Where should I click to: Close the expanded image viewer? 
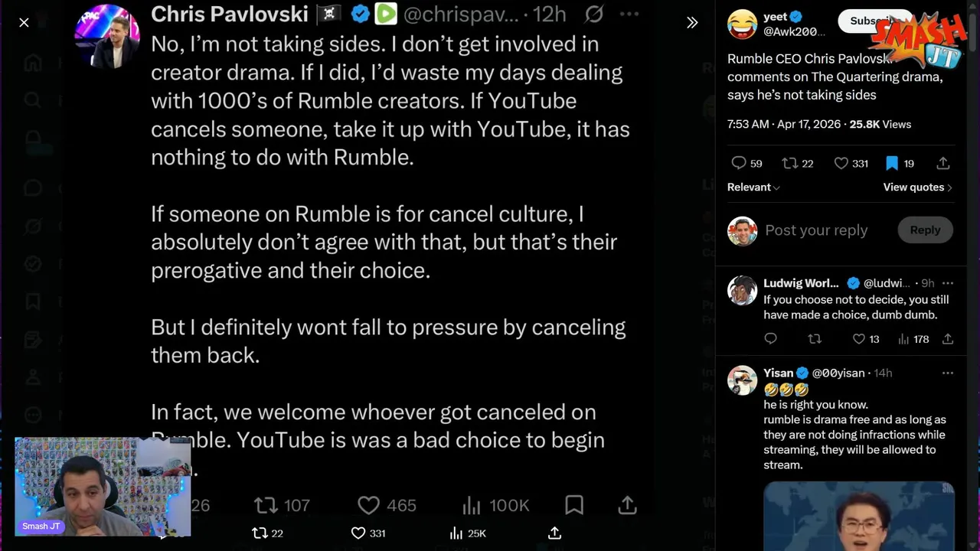pos(24,23)
